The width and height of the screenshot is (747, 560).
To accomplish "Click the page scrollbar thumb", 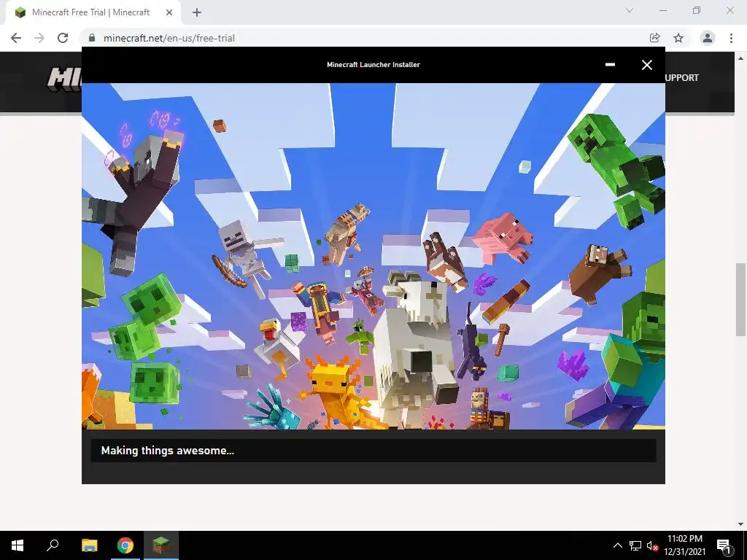I will coord(740,299).
